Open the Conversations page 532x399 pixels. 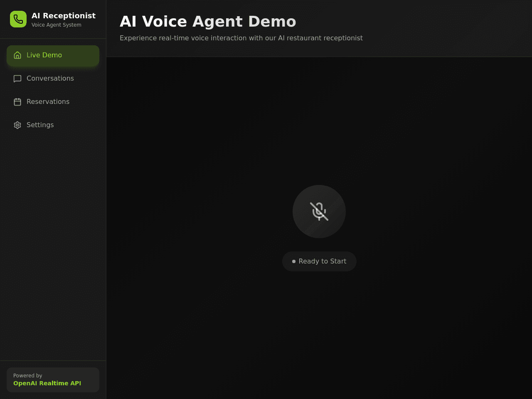[53, 79]
